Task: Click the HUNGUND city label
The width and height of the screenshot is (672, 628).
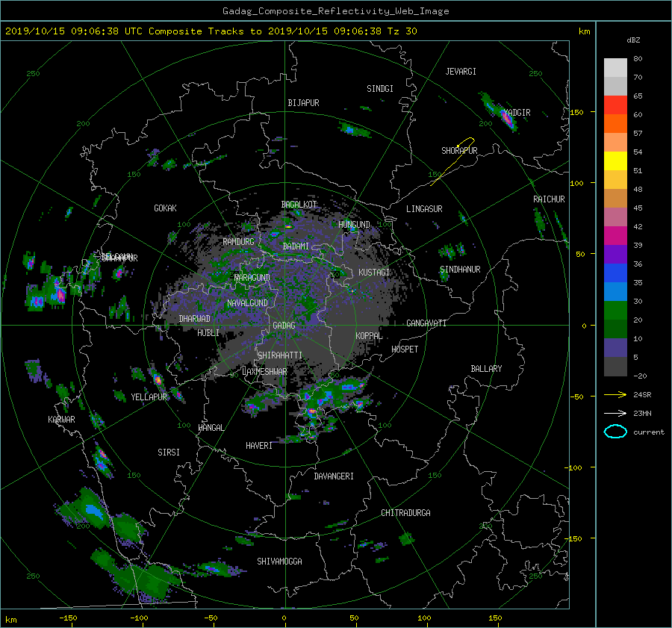Action: coord(354,225)
